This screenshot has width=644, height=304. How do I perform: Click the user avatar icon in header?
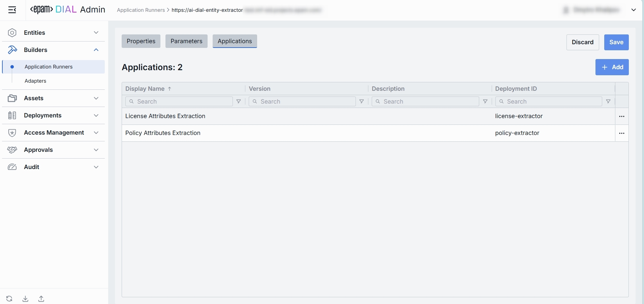pos(566,10)
